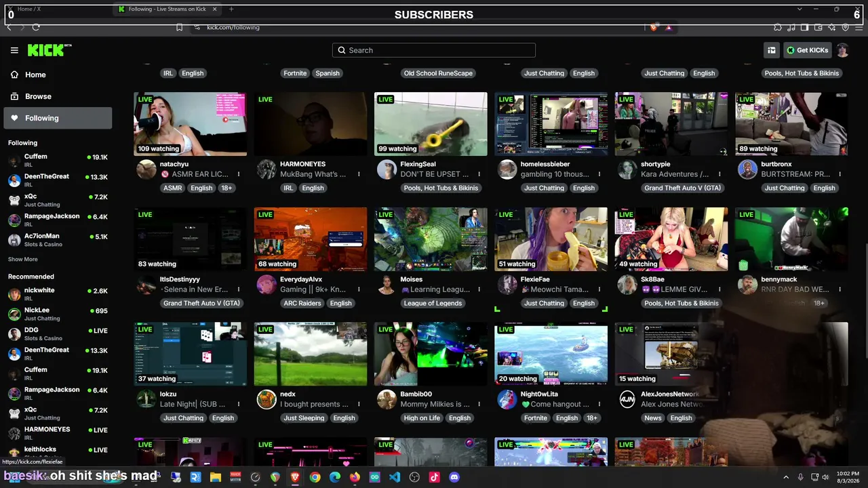
Task: Click the burtbronx channel avatar
Action: coord(747,169)
